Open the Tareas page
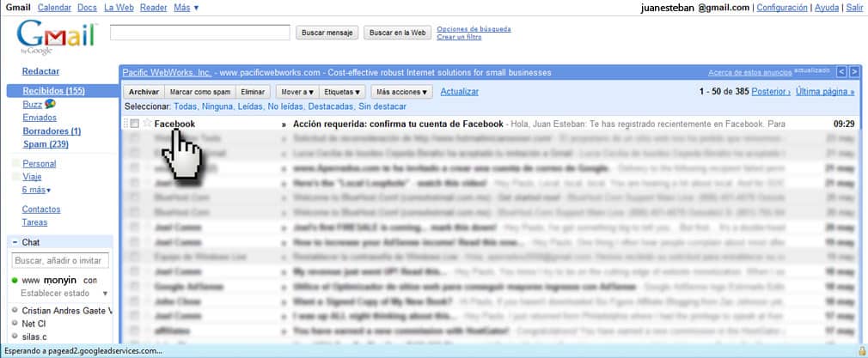This screenshot has height=358, width=868. pyautogui.click(x=34, y=222)
